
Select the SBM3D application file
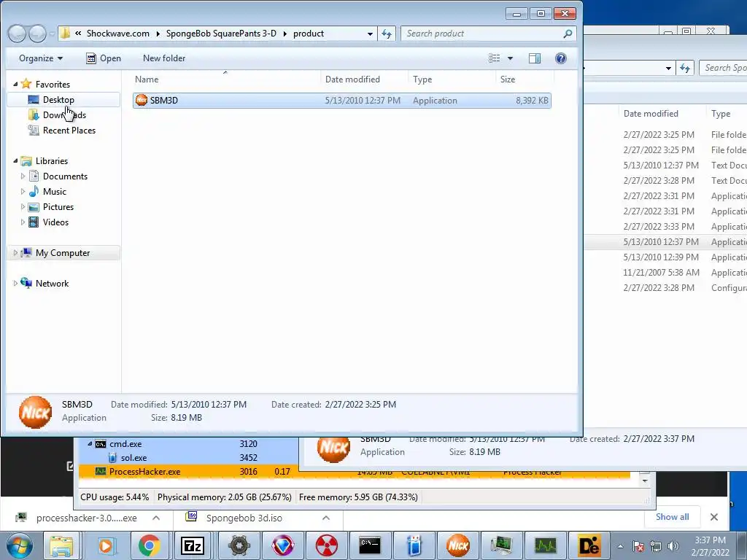(x=341, y=101)
